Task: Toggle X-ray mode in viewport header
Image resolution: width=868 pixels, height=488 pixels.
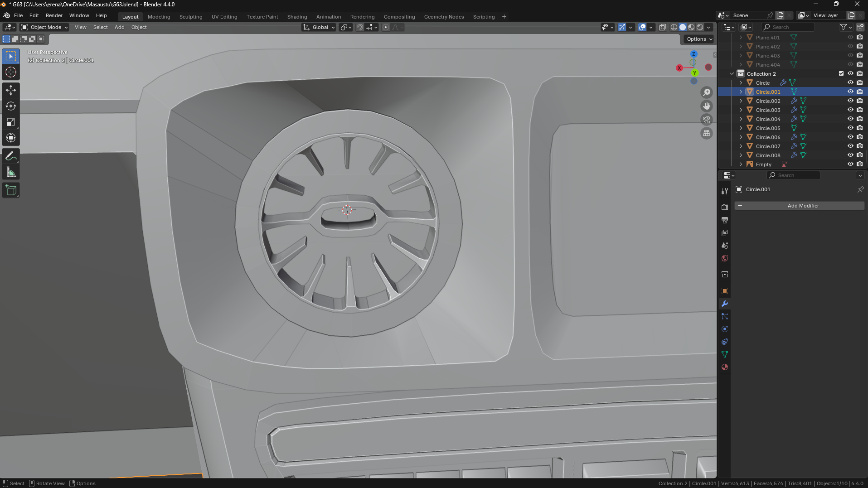Action: [x=662, y=27]
